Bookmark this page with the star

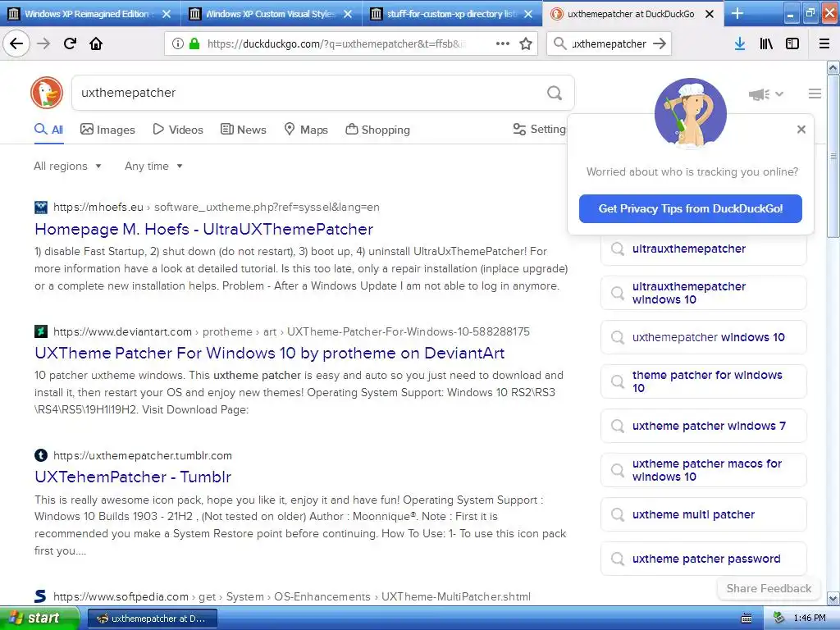click(x=526, y=43)
